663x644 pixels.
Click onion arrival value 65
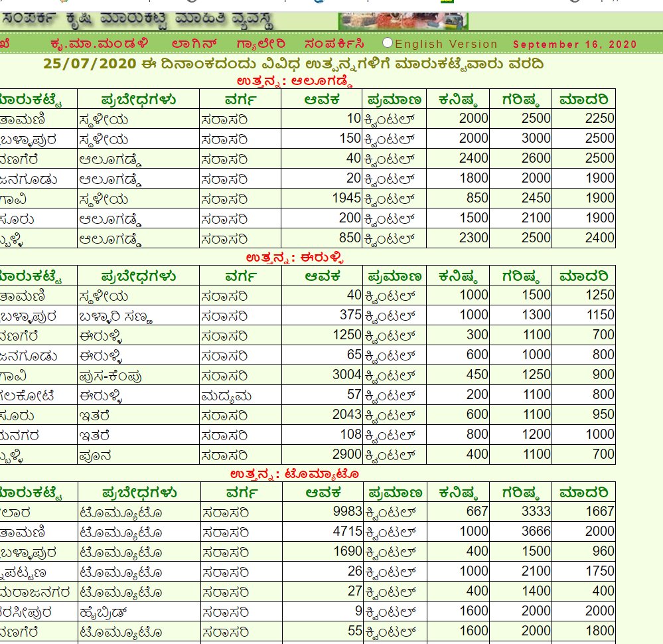(x=354, y=355)
